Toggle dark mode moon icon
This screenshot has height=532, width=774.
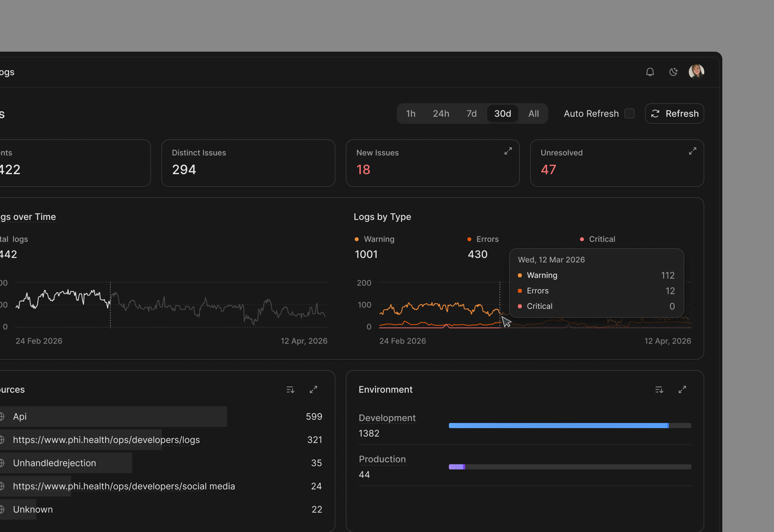pyautogui.click(x=673, y=72)
